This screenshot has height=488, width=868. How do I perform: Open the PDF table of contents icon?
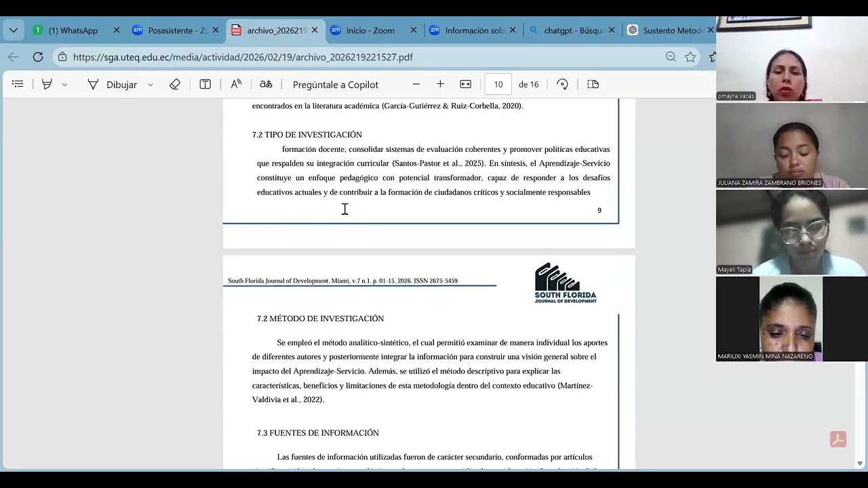pos(18,84)
